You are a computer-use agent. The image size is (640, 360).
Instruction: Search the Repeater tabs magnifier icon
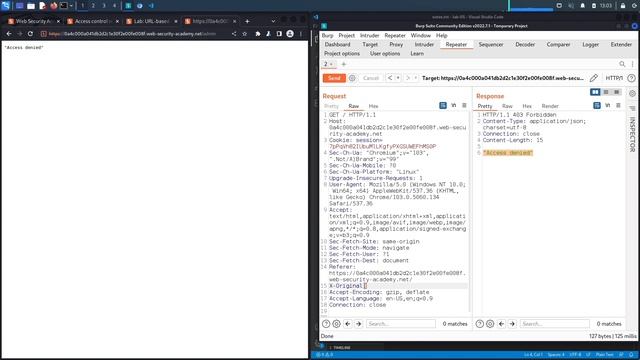click(x=622, y=64)
